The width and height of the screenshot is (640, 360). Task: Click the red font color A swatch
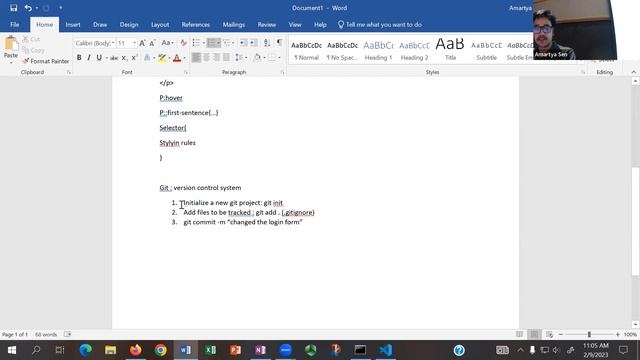[x=177, y=58]
